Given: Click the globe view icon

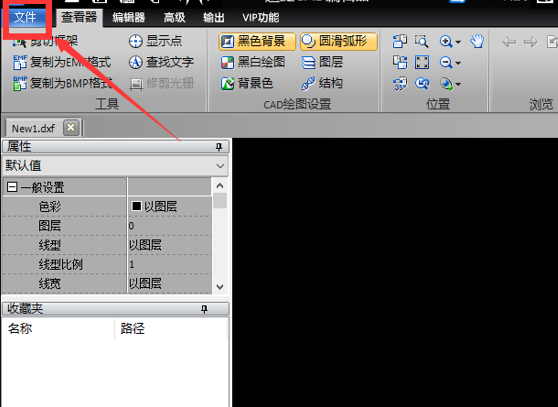Looking at the screenshot, I should click(446, 84).
